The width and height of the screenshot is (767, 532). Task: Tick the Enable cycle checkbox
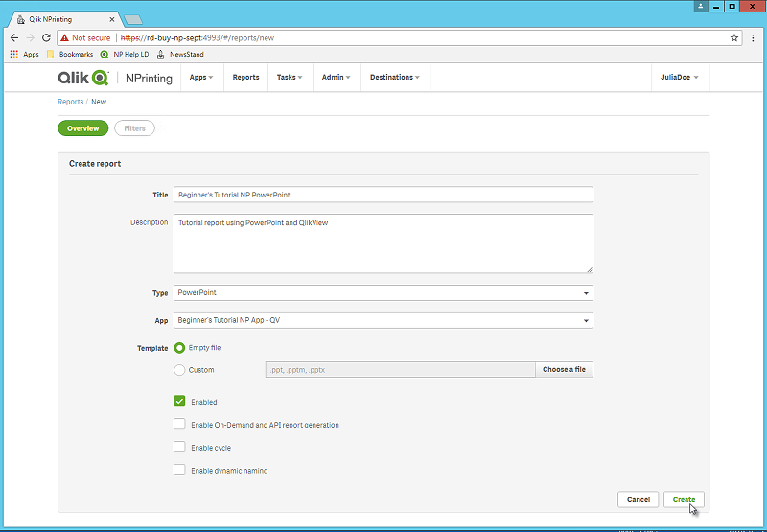tap(179, 448)
